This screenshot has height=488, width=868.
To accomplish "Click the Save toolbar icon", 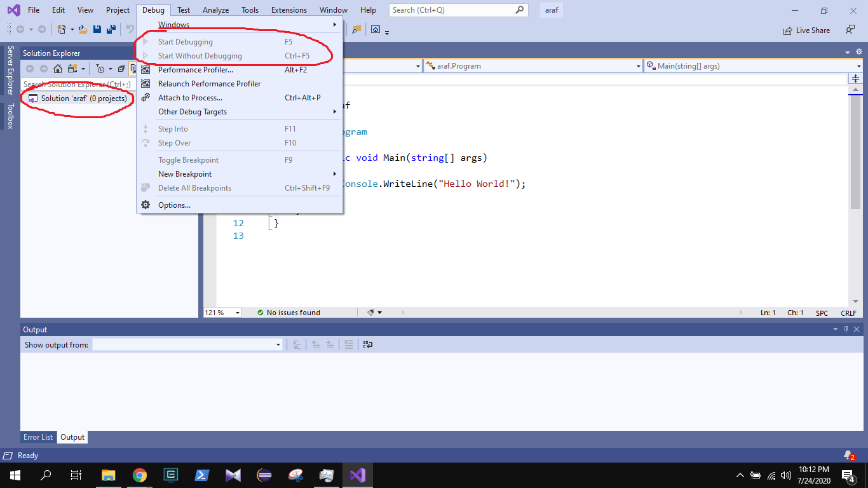I will [x=97, y=29].
